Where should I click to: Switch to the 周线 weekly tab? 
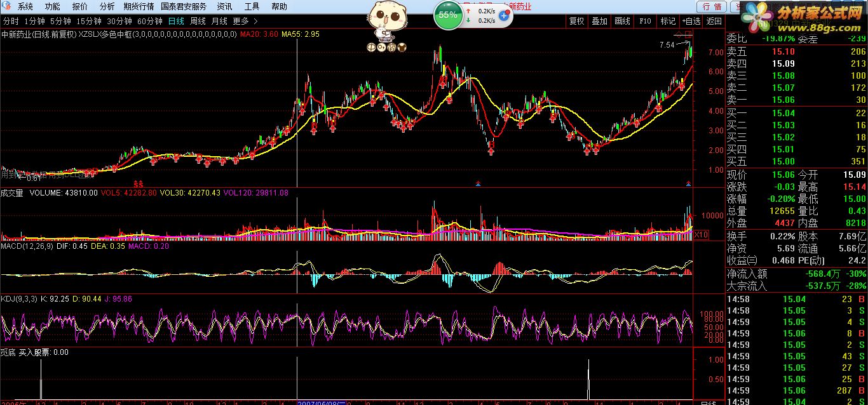pyautogui.click(x=198, y=21)
